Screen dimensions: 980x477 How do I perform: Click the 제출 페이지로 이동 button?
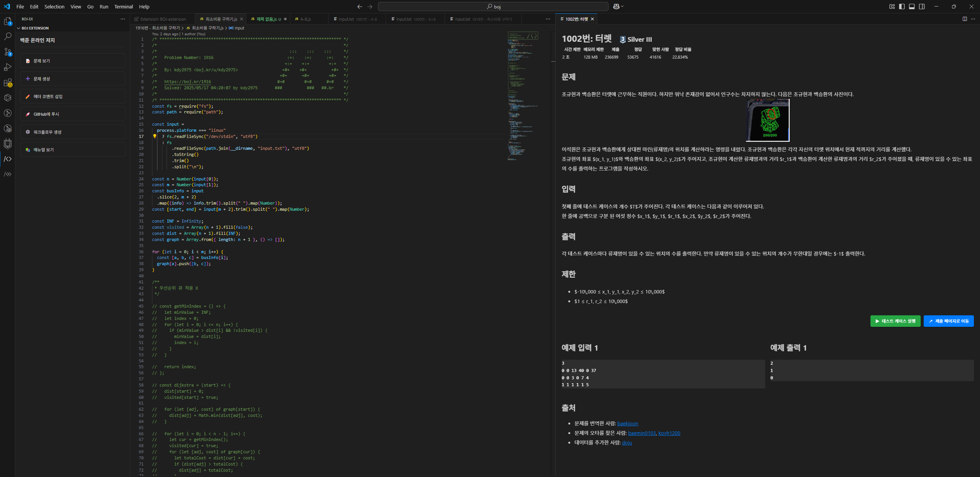click(948, 321)
